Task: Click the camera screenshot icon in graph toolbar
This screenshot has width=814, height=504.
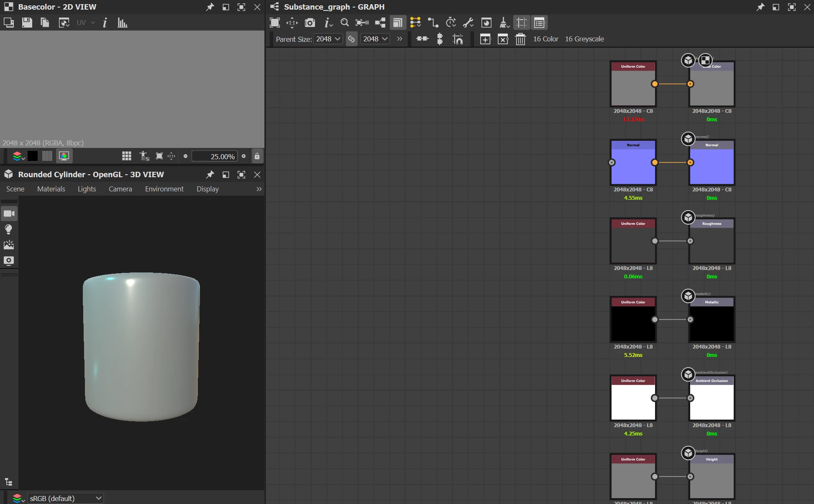Action: pyautogui.click(x=310, y=23)
